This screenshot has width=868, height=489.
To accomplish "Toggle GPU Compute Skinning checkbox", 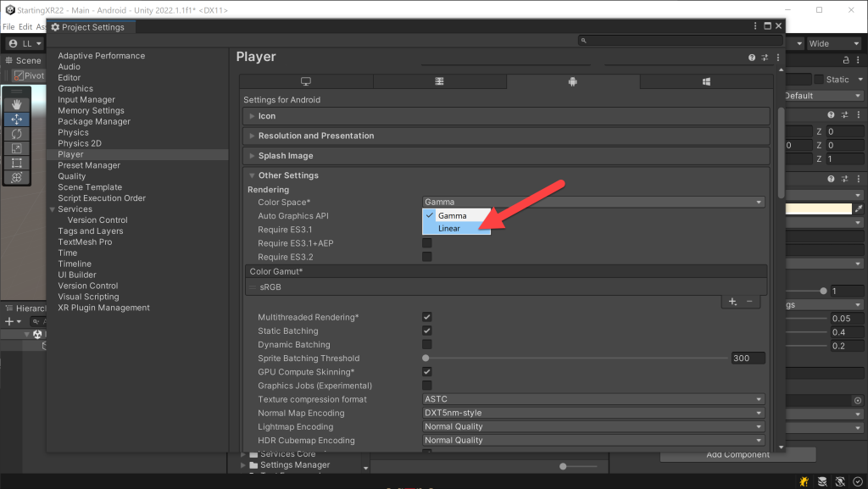I will pos(427,372).
